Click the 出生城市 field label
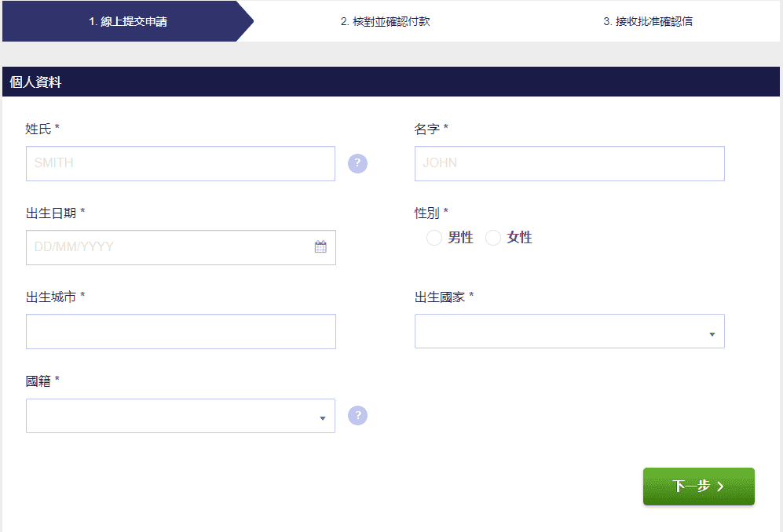 click(x=56, y=297)
